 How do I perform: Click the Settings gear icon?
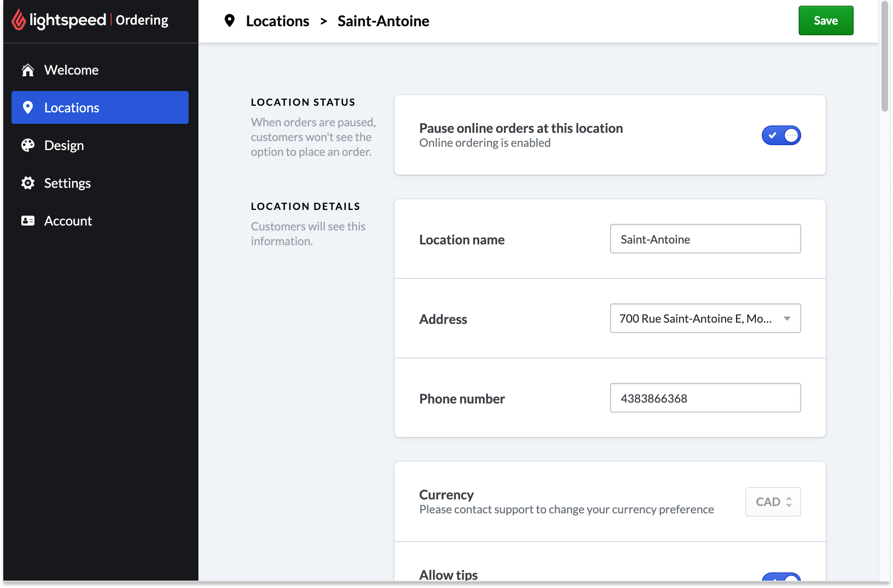tap(27, 183)
